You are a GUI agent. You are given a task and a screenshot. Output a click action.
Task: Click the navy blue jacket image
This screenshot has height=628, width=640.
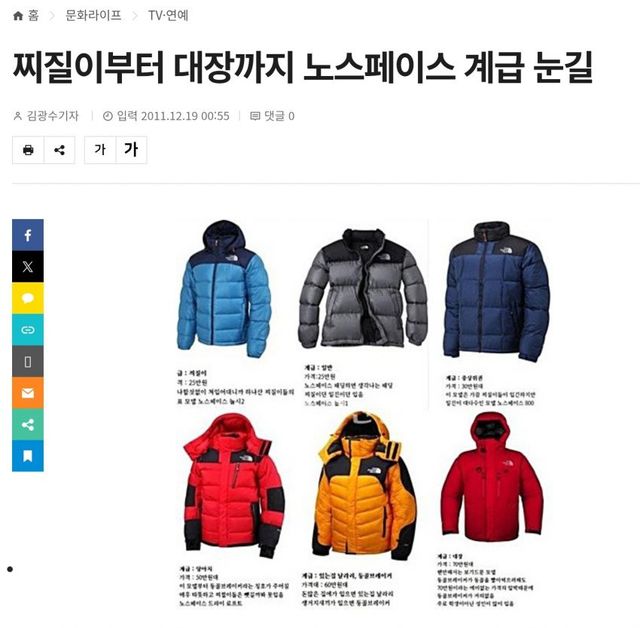[496, 292]
